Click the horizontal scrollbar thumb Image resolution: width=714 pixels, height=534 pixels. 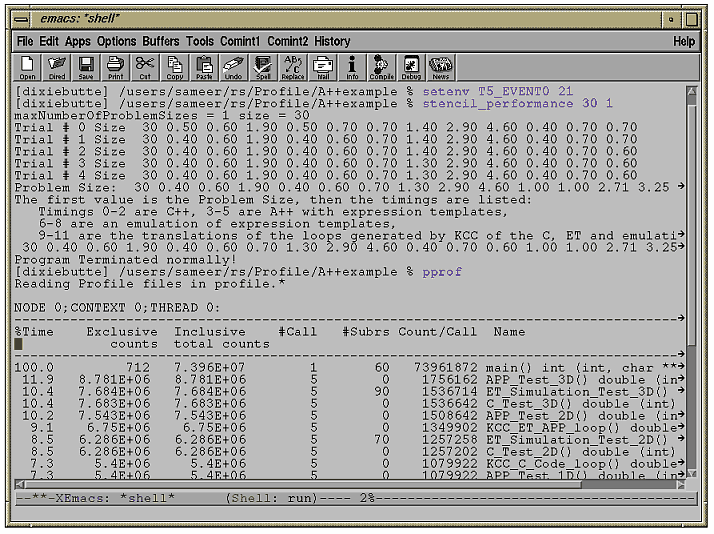click(303, 485)
